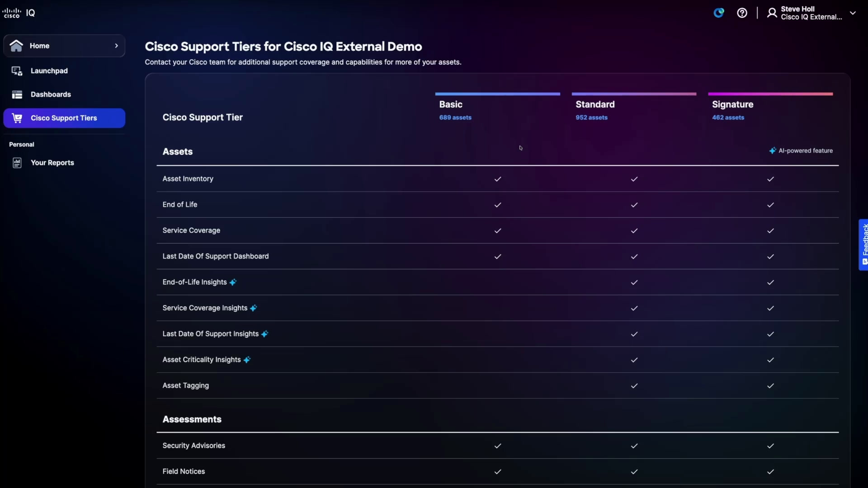868x488 pixels.
Task: Open the account dropdown arrow
Action: [x=853, y=13]
